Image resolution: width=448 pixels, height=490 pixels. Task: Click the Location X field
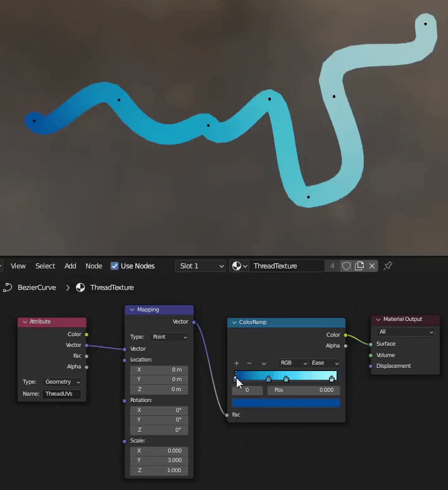click(159, 370)
